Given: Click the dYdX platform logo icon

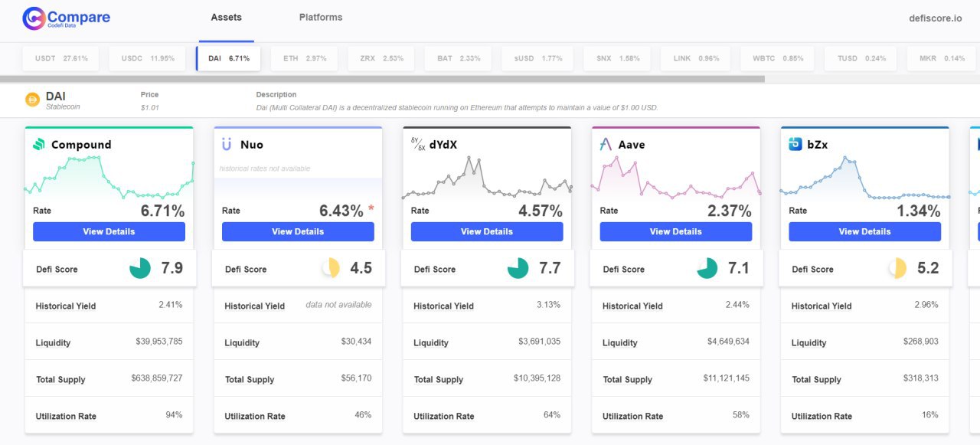Looking at the screenshot, I should pos(418,144).
